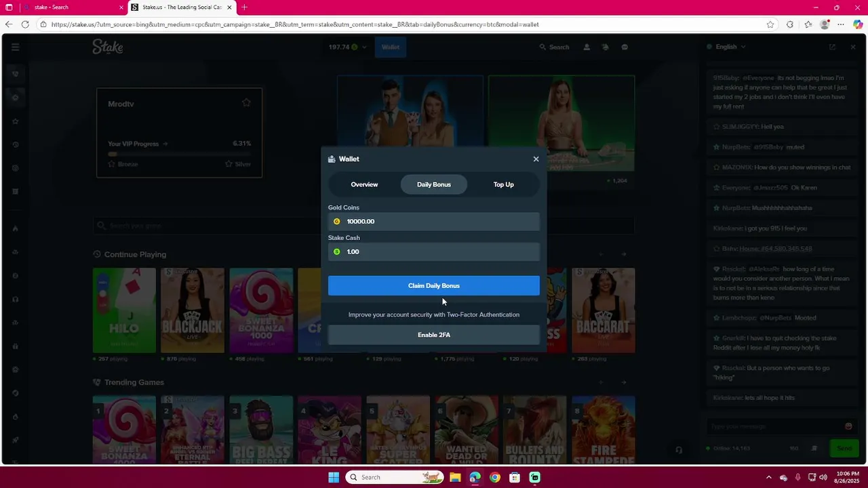Image resolution: width=868 pixels, height=488 pixels.
Task: Click the browser address bar
Action: coord(400,24)
